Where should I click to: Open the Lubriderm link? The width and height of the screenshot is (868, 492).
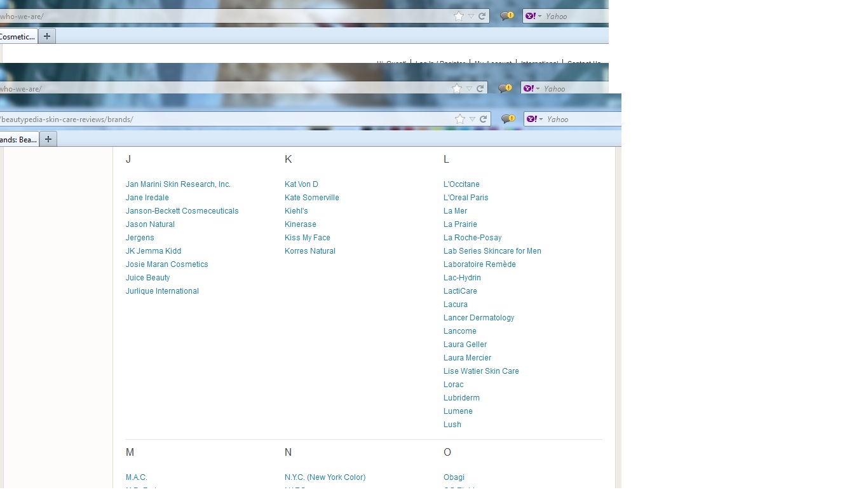[461, 398]
